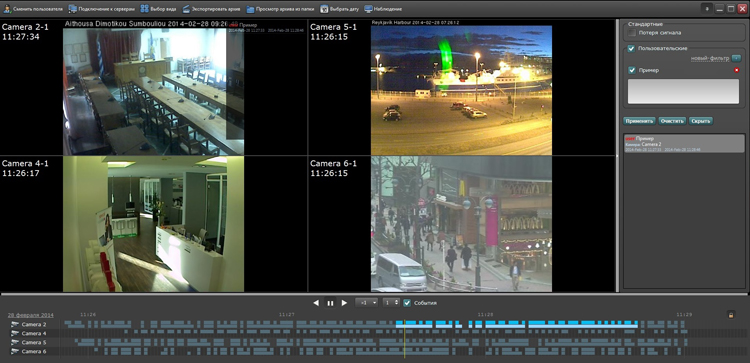Click the Camera 2-1 label text

[x=25, y=27]
